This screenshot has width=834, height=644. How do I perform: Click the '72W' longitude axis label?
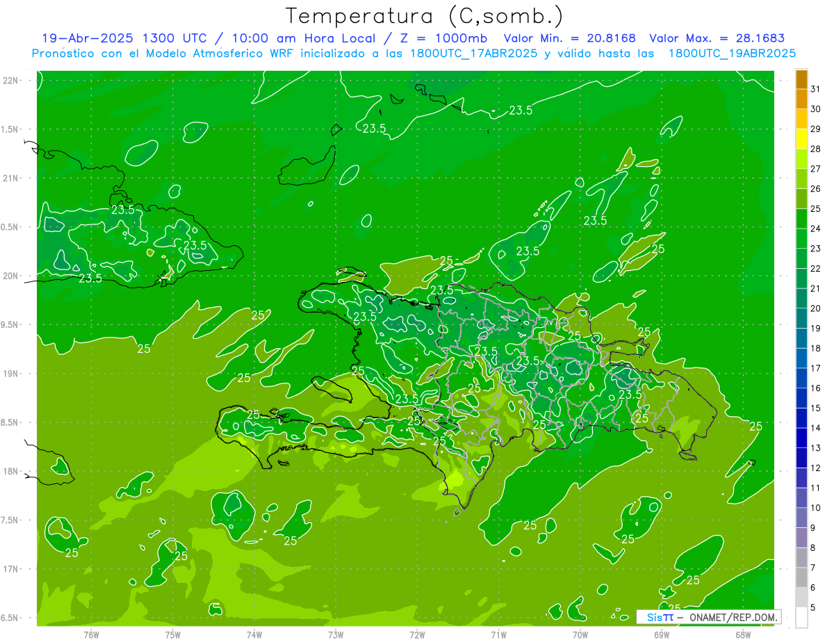tap(417, 635)
